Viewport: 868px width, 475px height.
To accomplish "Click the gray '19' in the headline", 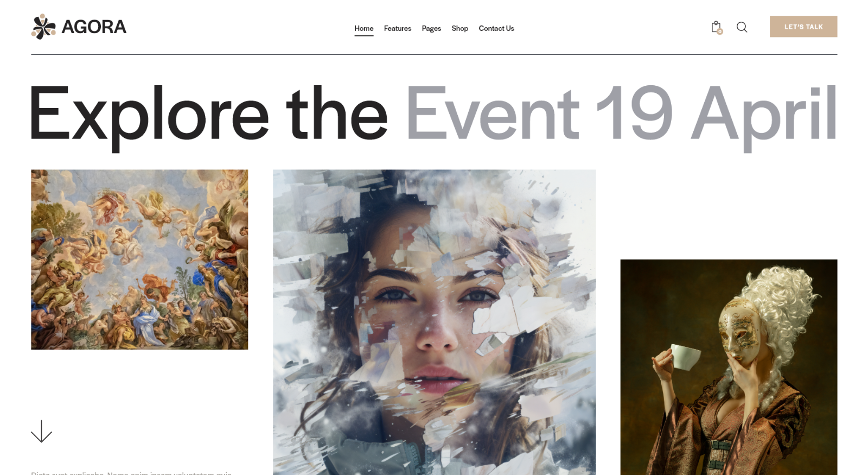I will (634, 112).
